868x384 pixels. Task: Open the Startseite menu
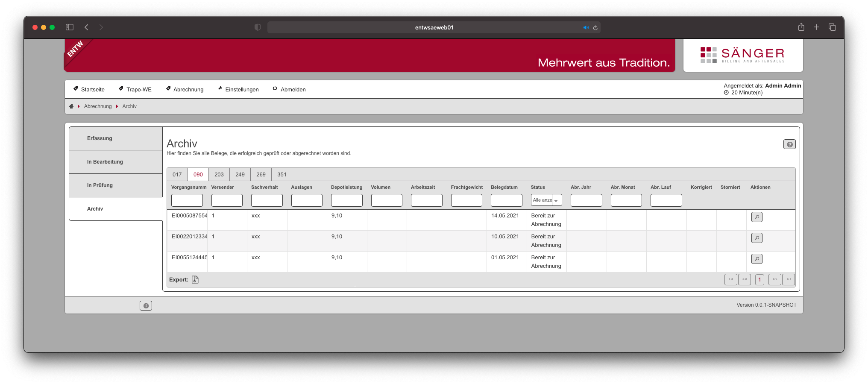[89, 89]
